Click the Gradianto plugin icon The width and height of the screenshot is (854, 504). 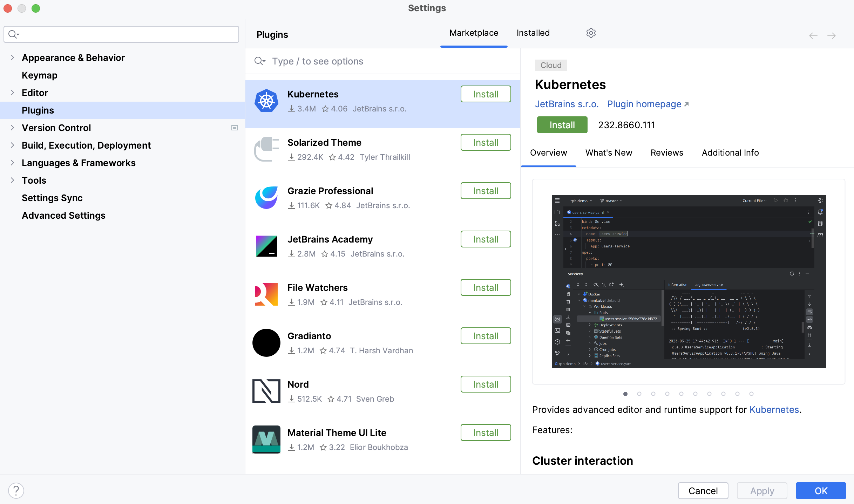(266, 342)
